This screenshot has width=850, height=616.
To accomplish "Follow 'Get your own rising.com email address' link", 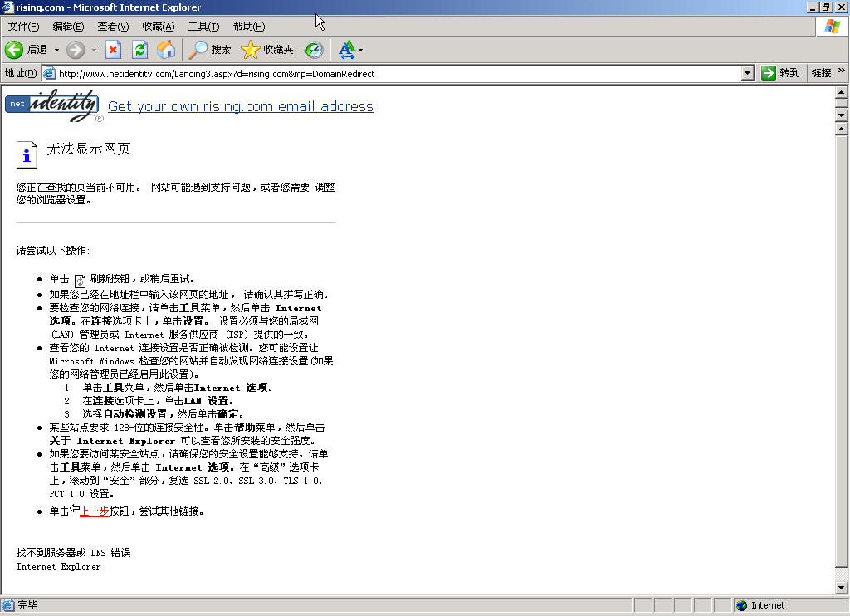I will 241,106.
